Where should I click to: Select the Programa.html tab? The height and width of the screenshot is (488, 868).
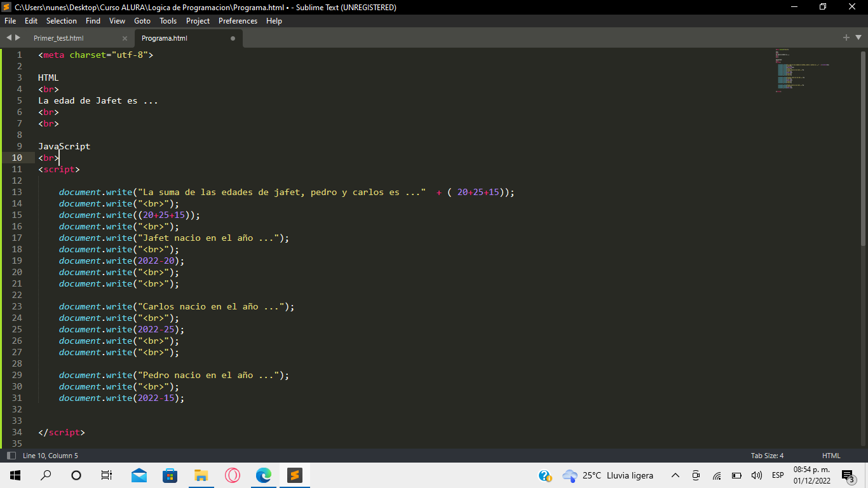(165, 38)
